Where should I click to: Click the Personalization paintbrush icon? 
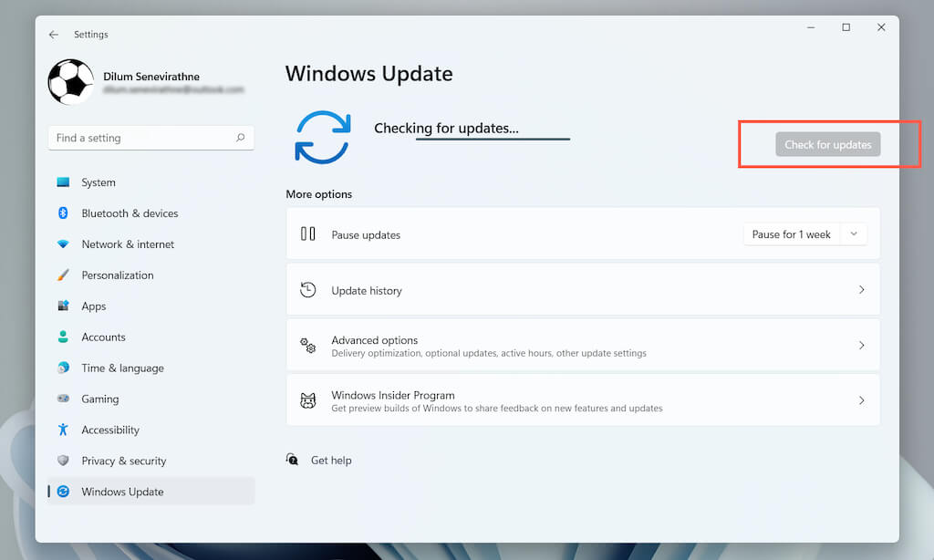tap(63, 275)
